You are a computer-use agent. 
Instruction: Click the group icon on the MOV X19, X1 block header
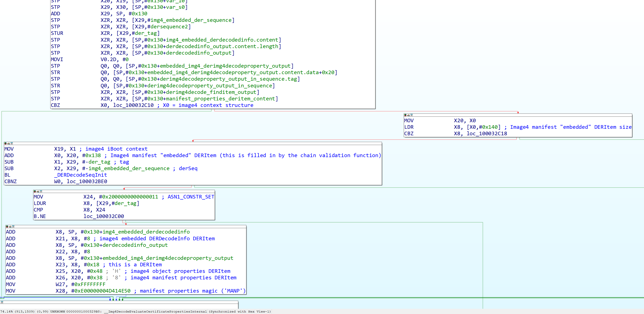(12, 143)
